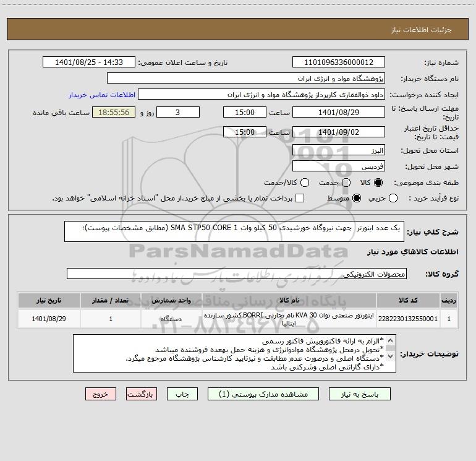Click the remaining time field 18:55:56
Viewport: 476px width, 461px height.
[114, 112]
